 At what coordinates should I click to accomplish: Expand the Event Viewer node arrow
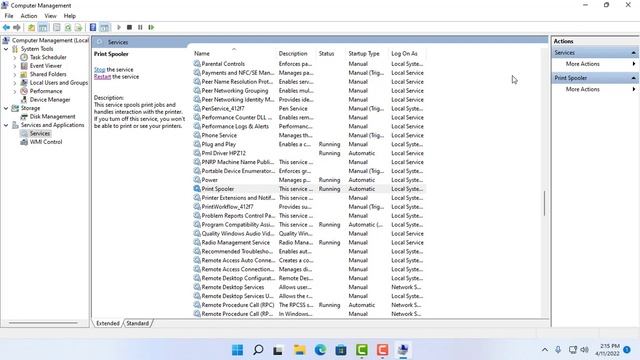pos(15,66)
